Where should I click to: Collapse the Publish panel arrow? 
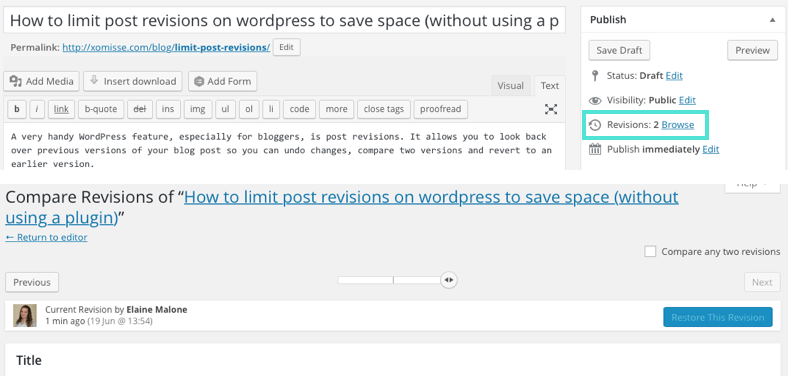click(x=772, y=20)
